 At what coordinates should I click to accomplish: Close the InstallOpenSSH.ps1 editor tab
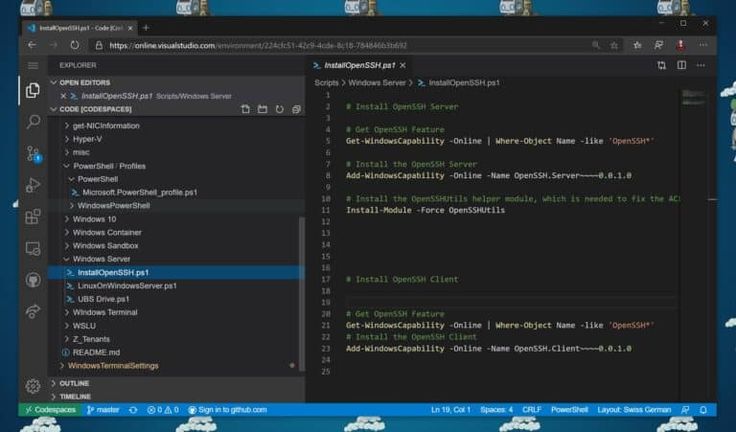[403, 65]
